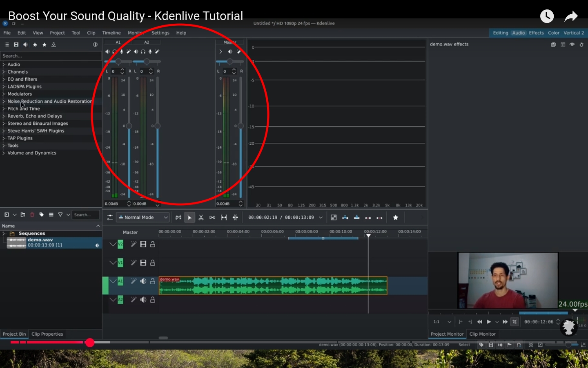Image resolution: width=588 pixels, height=368 pixels.
Task: Adjust the A1 balance slider
Action: 118,61
